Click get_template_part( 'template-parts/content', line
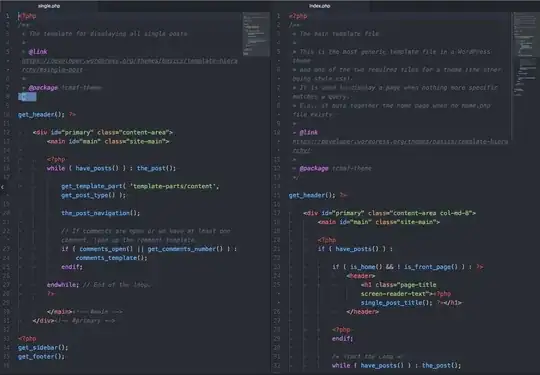540x375 pixels. click(x=140, y=186)
